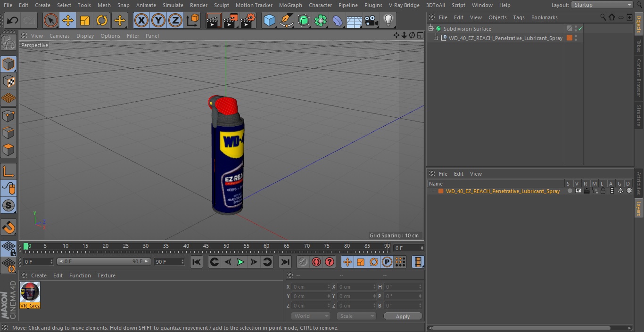Viewport: 644px width, 332px height.
Task: Click the orange layer color swatch
Action: [x=441, y=191]
